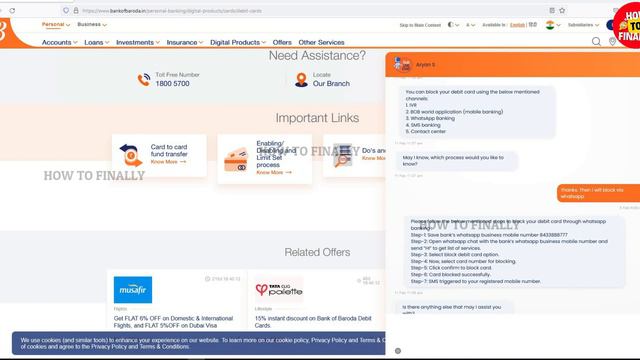Screen dimensions: 640x360
Task: Open reader view icon in address bar
Action: tap(552, 11)
